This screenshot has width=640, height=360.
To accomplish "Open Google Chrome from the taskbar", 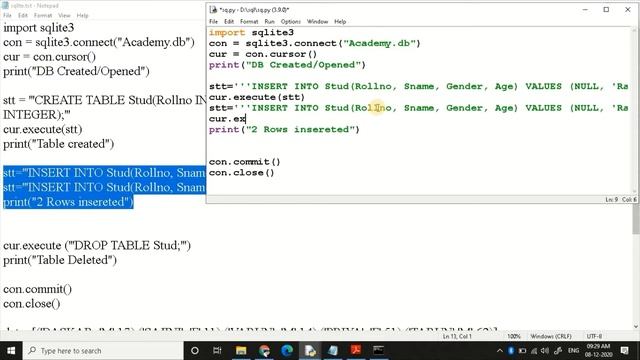I will coord(264,351).
